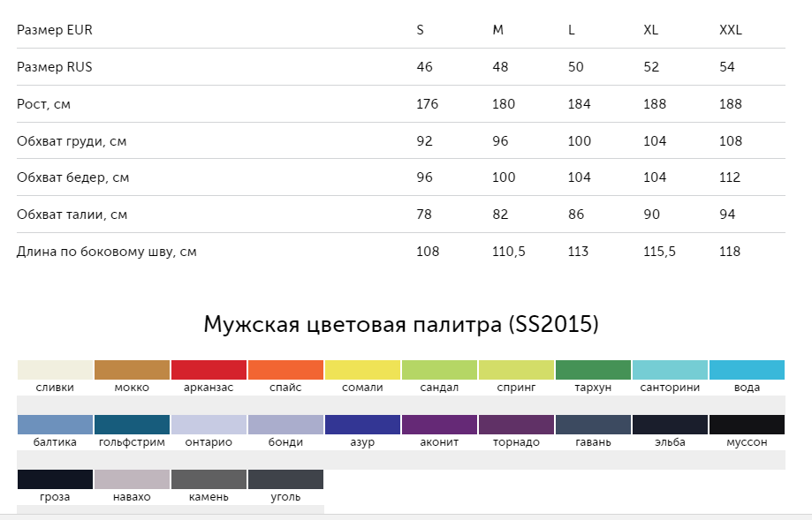The width and height of the screenshot is (812, 520).
Task: Select RUS size value 50
Action: (576, 67)
